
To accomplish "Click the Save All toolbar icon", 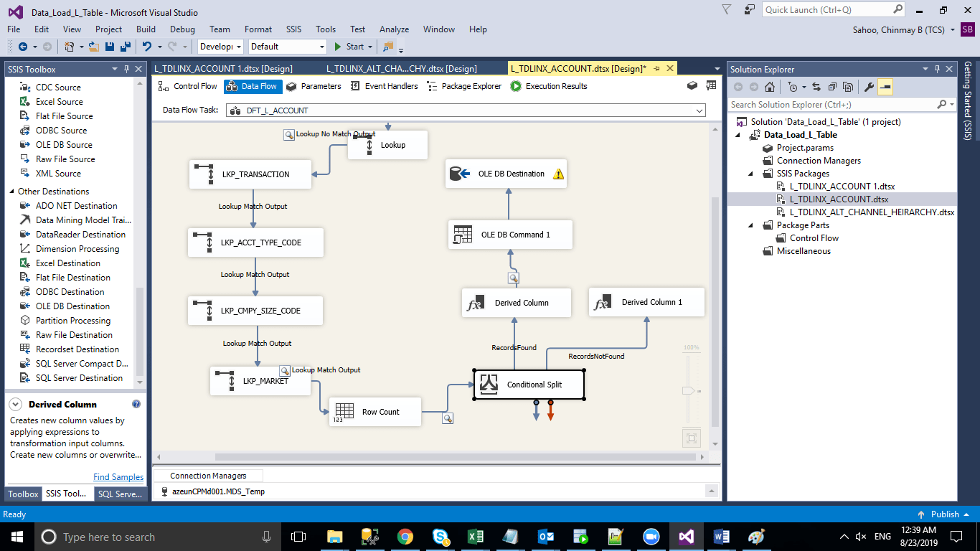I will [x=124, y=47].
